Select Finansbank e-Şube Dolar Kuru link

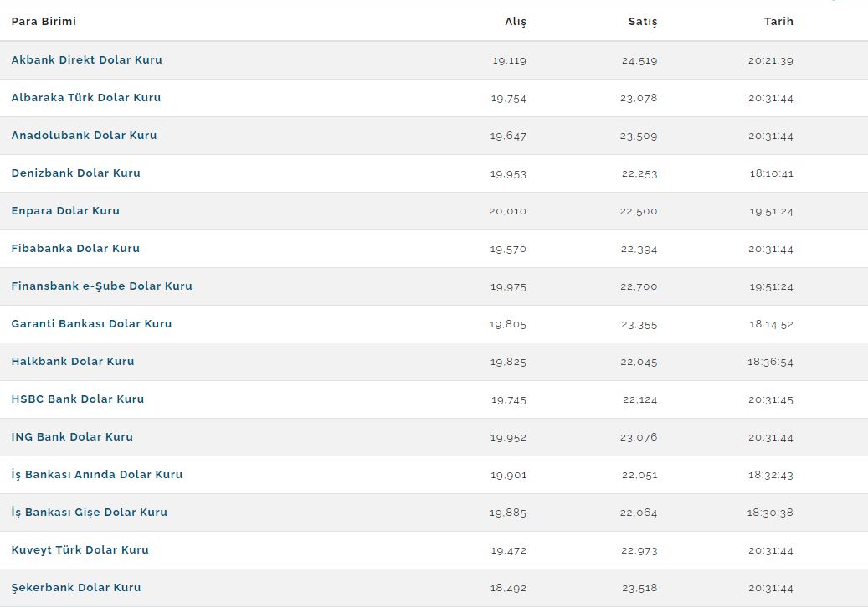tap(102, 286)
